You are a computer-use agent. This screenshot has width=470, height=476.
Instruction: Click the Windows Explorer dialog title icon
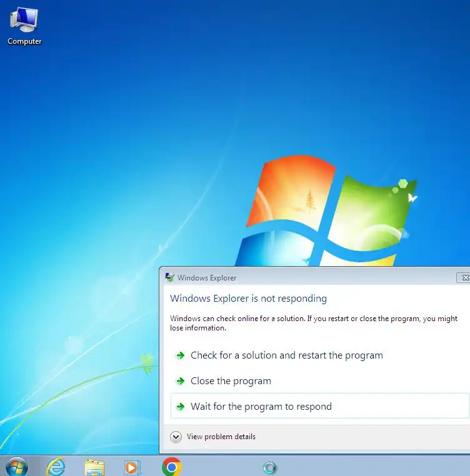(169, 277)
